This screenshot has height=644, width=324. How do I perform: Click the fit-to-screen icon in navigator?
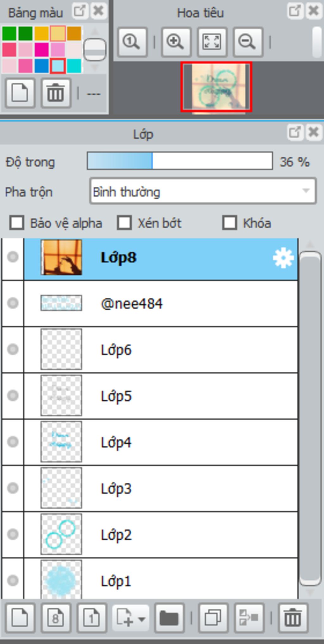(212, 42)
